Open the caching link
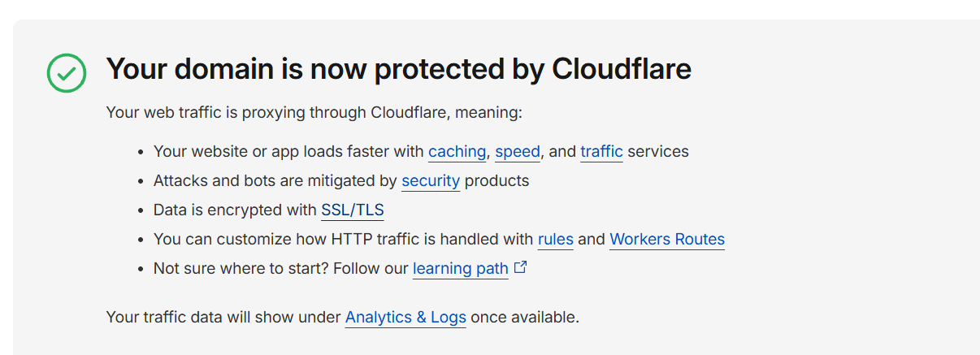Image resolution: width=980 pixels, height=355 pixels. tap(457, 151)
